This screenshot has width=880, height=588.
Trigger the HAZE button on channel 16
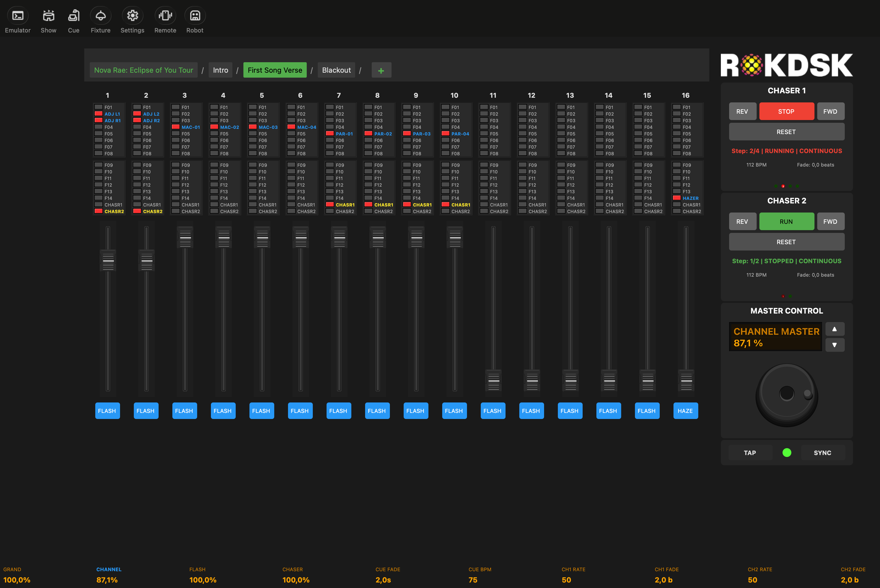point(685,411)
